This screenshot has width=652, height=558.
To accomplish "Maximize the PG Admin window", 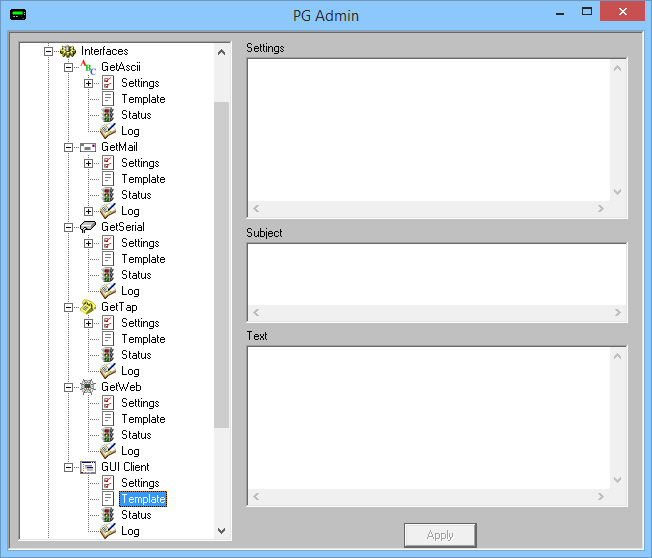I will pyautogui.click(x=587, y=12).
